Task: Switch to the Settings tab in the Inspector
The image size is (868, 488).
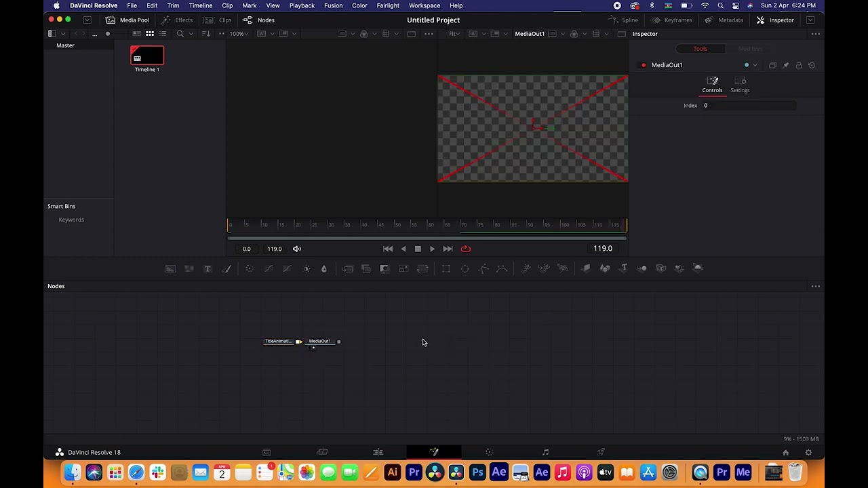Action: 740,85
